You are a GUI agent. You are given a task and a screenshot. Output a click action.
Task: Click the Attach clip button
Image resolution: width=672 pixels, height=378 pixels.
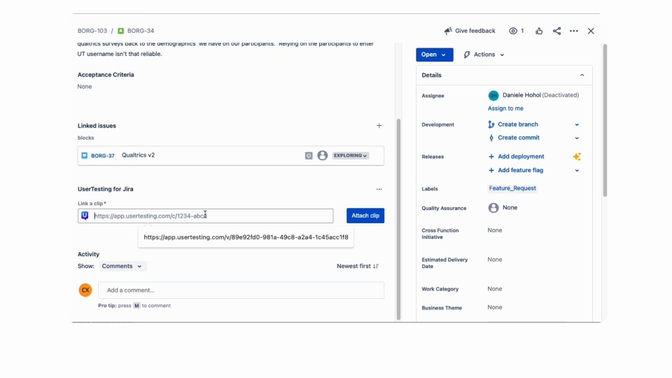click(x=365, y=216)
